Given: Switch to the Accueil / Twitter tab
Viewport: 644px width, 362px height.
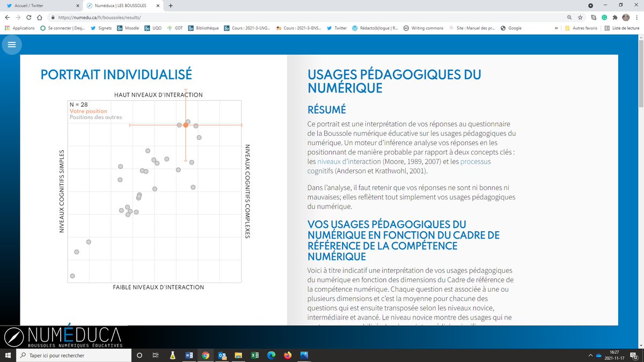Looking at the screenshot, I should [42, 5].
